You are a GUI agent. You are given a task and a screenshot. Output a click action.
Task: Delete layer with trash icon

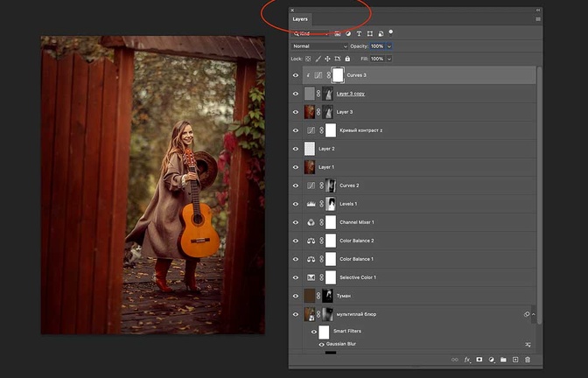(x=528, y=360)
